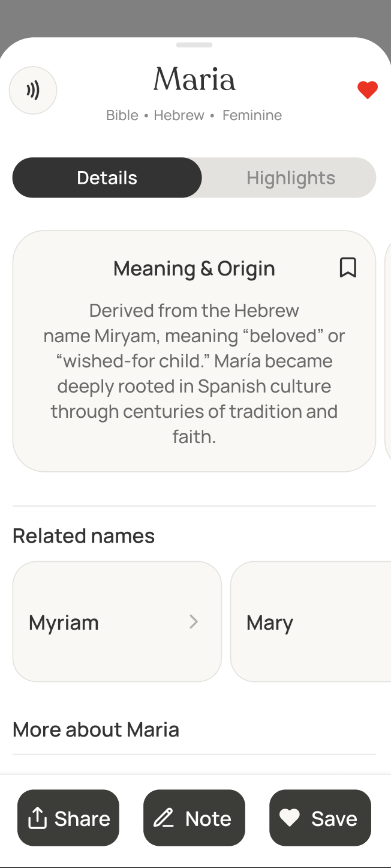Switch to the Details tab
Screen dimensions: 391x868
(107, 178)
